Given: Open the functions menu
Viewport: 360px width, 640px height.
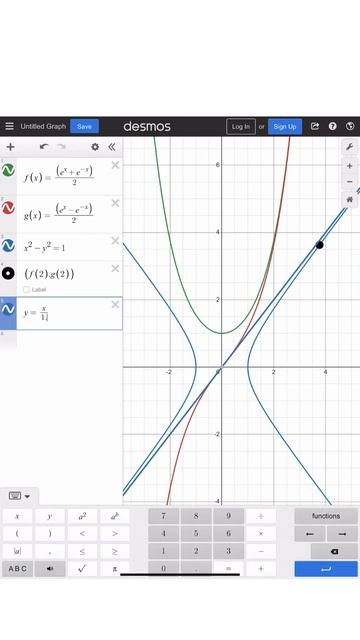Looking at the screenshot, I should [x=326, y=516].
